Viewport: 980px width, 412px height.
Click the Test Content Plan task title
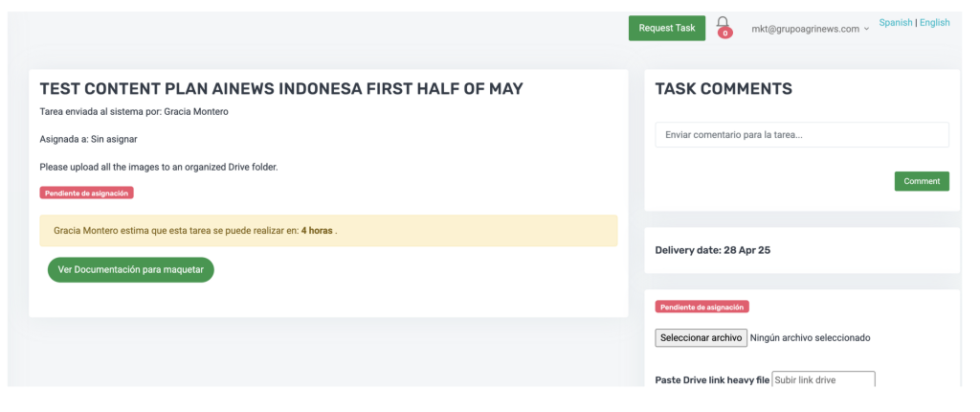coord(281,89)
